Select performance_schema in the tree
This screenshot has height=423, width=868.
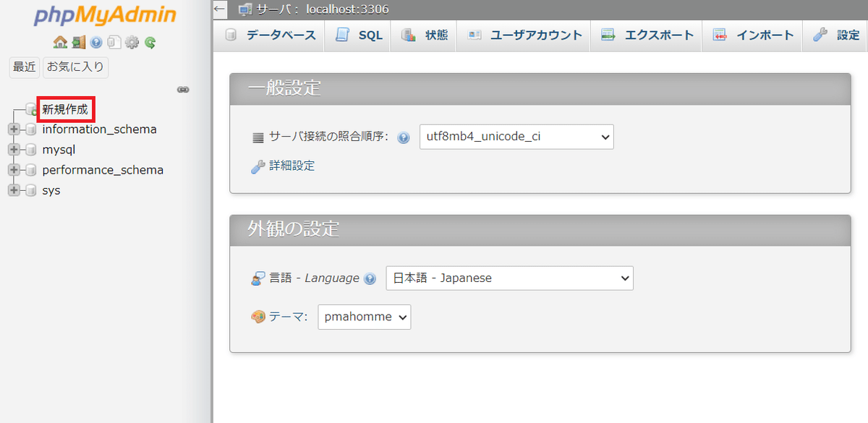coord(103,171)
